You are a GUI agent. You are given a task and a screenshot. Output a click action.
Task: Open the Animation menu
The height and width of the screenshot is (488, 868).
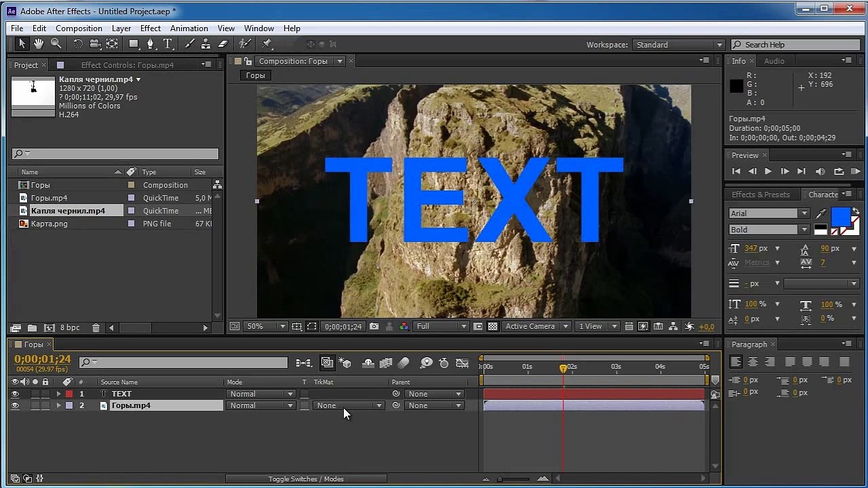[x=189, y=28]
